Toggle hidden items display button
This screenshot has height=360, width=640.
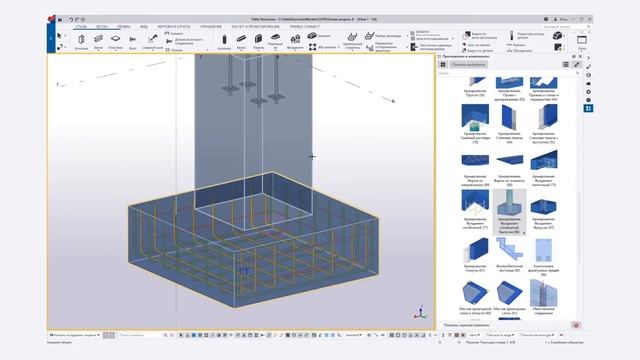tap(576, 325)
